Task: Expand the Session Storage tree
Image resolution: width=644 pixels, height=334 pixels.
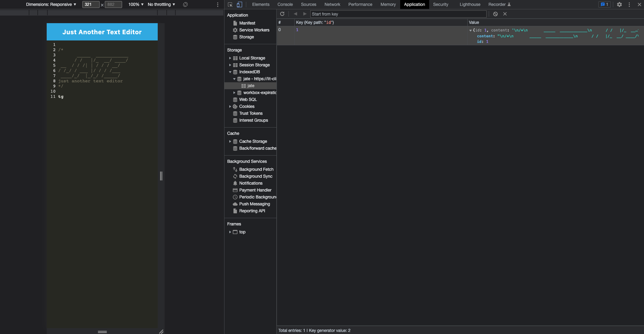Action: click(x=230, y=65)
